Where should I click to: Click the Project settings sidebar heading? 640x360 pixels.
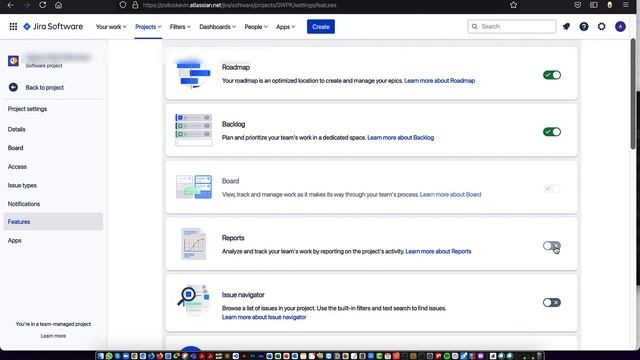pyautogui.click(x=27, y=109)
